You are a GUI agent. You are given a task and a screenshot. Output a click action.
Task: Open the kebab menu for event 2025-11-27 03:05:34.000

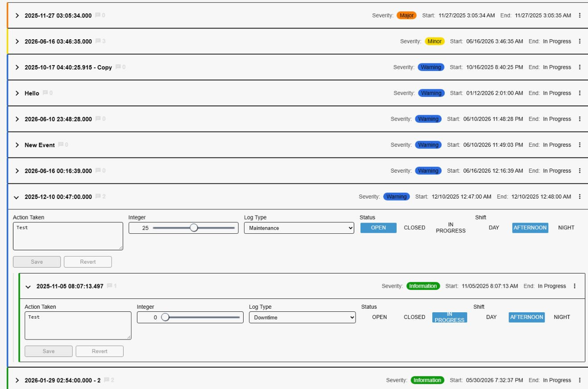click(x=580, y=16)
